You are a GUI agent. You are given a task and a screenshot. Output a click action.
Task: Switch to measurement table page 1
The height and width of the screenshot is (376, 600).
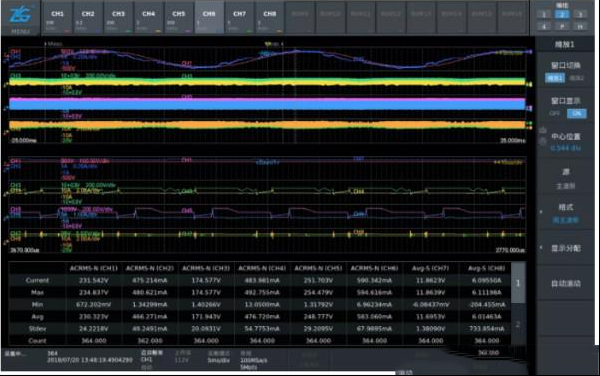518,283
